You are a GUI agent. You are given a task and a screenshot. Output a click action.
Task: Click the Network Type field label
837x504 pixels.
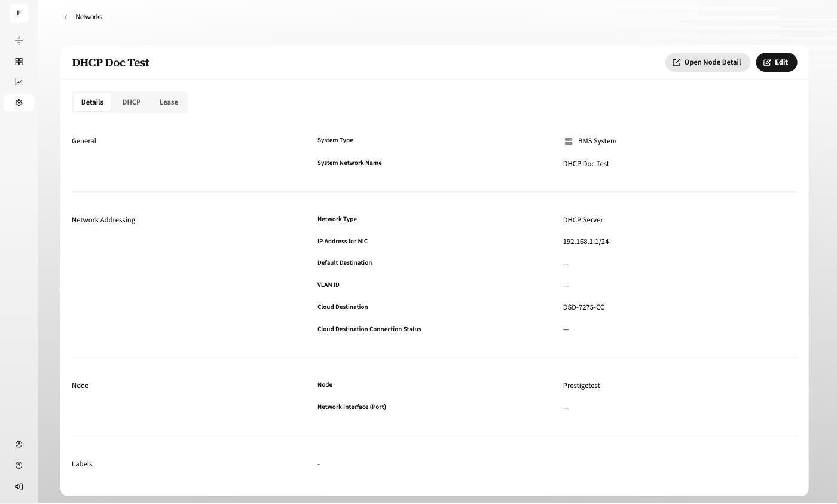tap(337, 219)
